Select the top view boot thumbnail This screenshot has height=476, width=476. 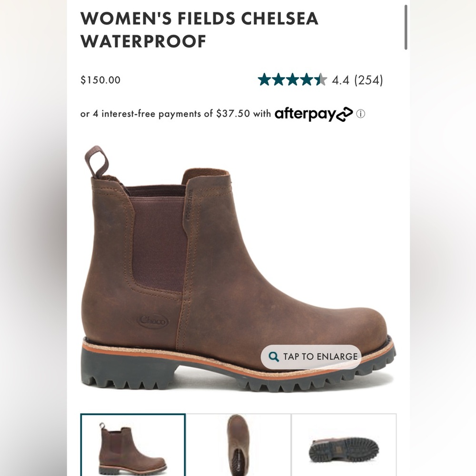pos(238,445)
